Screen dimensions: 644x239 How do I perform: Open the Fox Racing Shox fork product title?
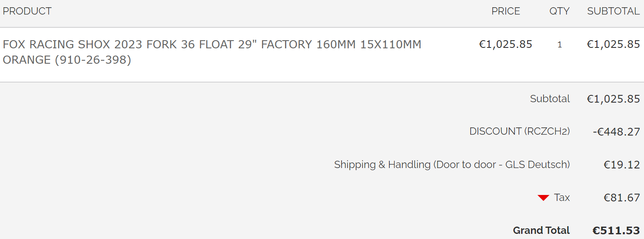pos(212,44)
